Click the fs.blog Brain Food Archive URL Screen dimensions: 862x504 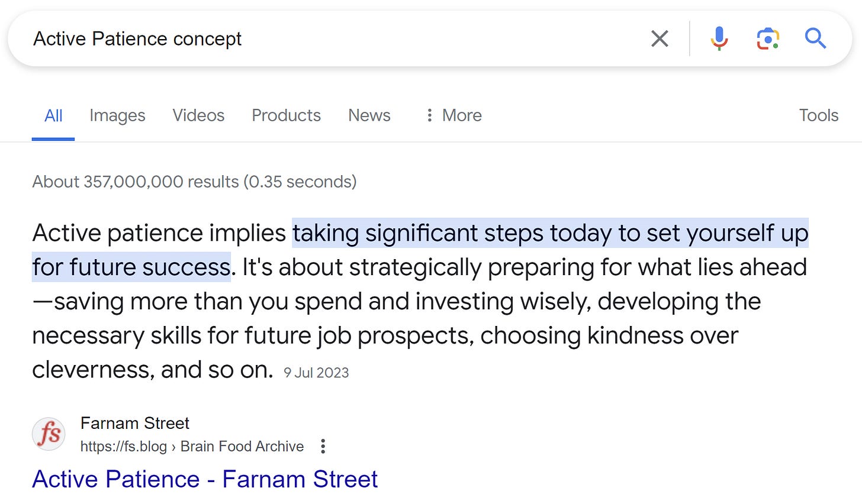pos(192,446)
